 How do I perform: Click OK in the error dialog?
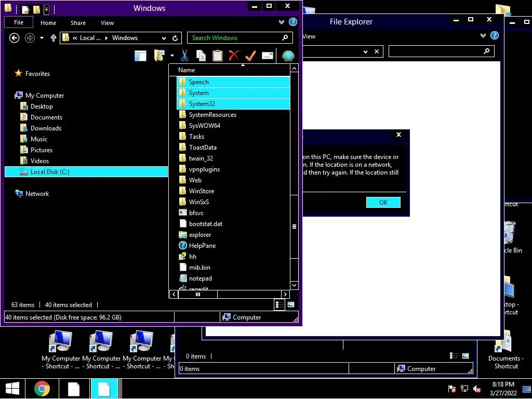tap(383, 202)
